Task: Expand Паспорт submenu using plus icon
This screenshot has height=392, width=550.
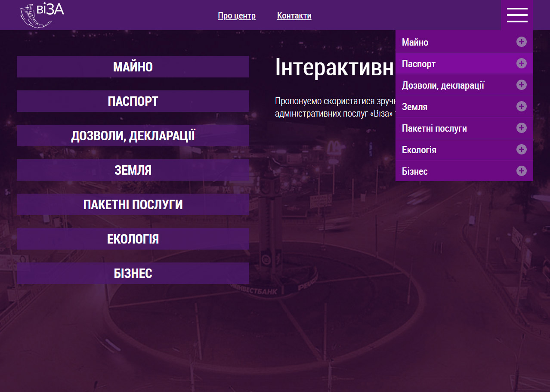Action: 521,64
